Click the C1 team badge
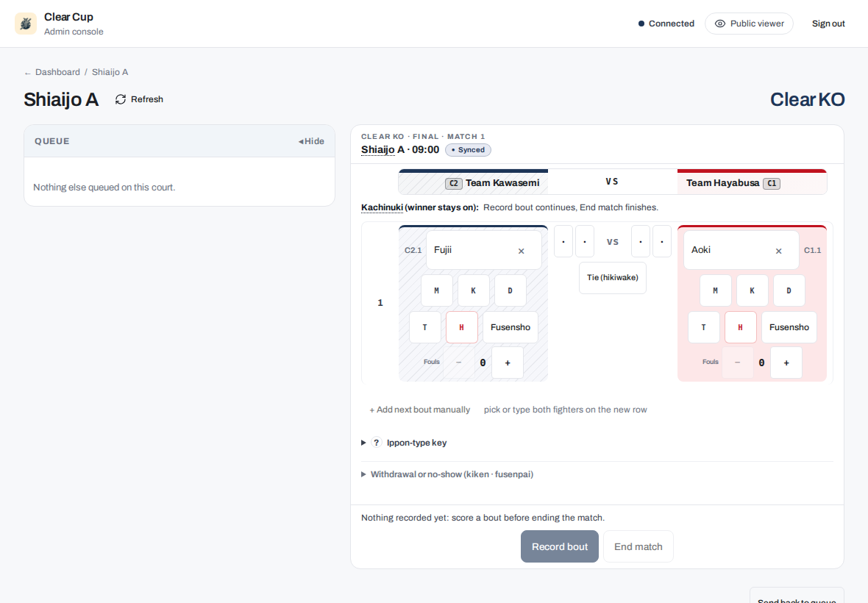Viewport: 868px width, 603px height. [772, 184]
